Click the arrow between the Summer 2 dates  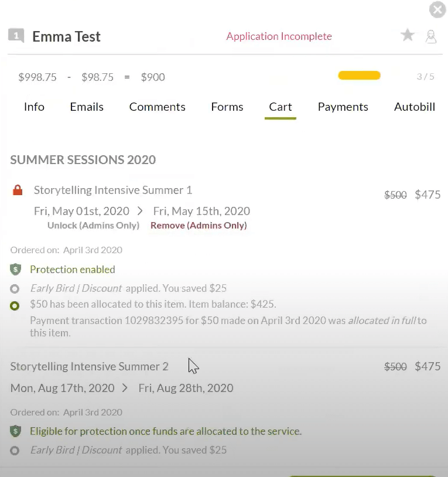[125, 388]
